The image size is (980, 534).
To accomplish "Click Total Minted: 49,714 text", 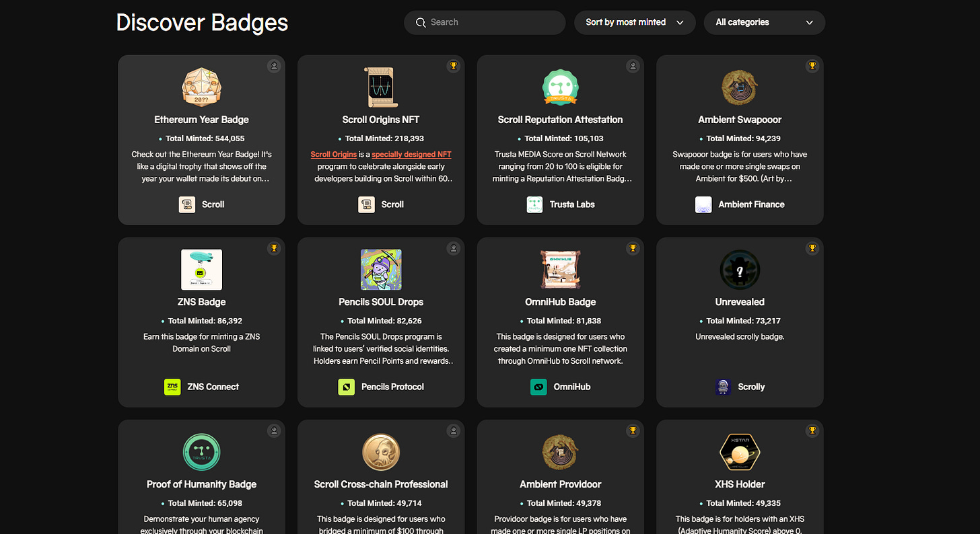I will point(385,503).
